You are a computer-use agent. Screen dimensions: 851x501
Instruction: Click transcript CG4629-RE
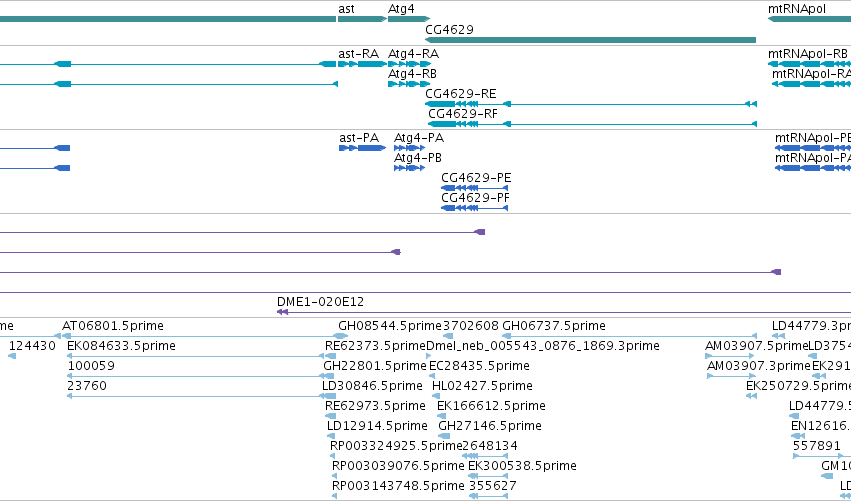[x=590, y=104]
